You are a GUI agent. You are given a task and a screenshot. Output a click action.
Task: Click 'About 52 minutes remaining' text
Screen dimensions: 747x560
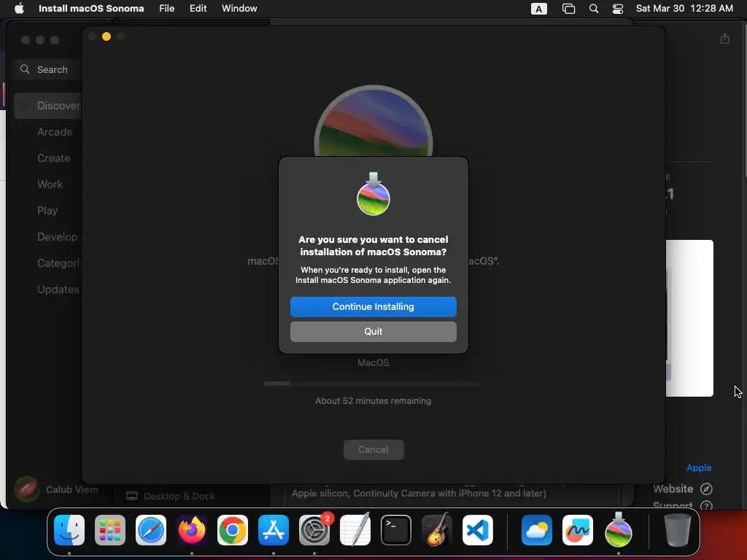tap(373, 401)
